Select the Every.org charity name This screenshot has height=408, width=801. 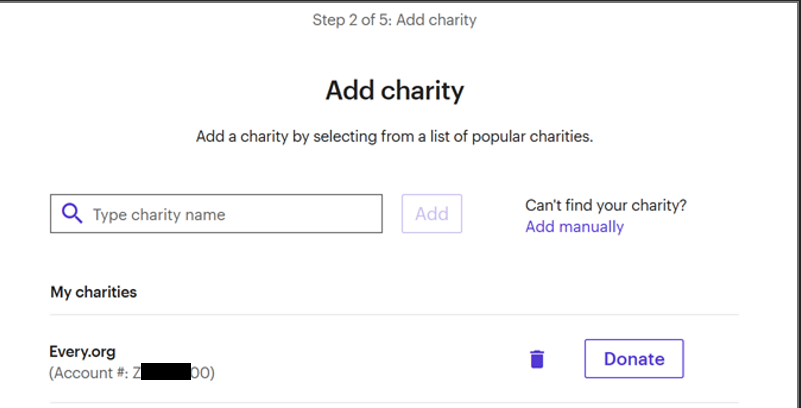point(83,351)
